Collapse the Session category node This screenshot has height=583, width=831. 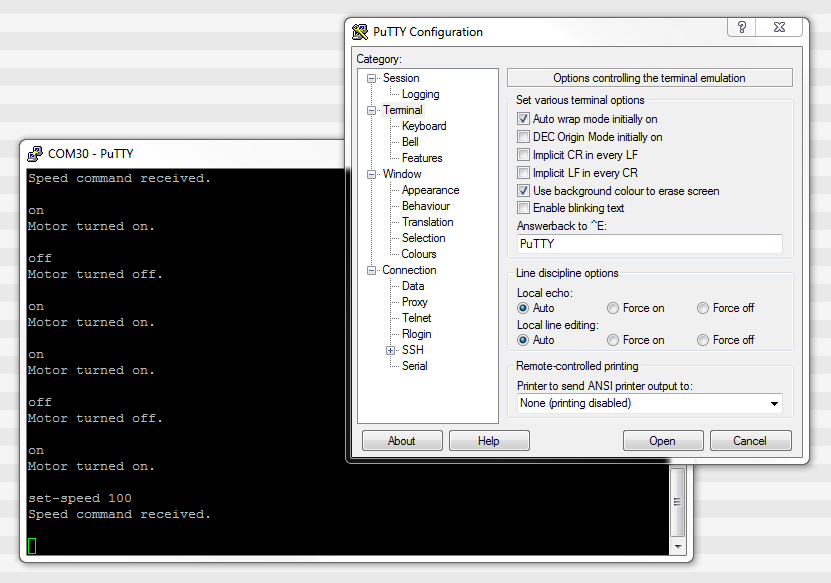[372, 78]
